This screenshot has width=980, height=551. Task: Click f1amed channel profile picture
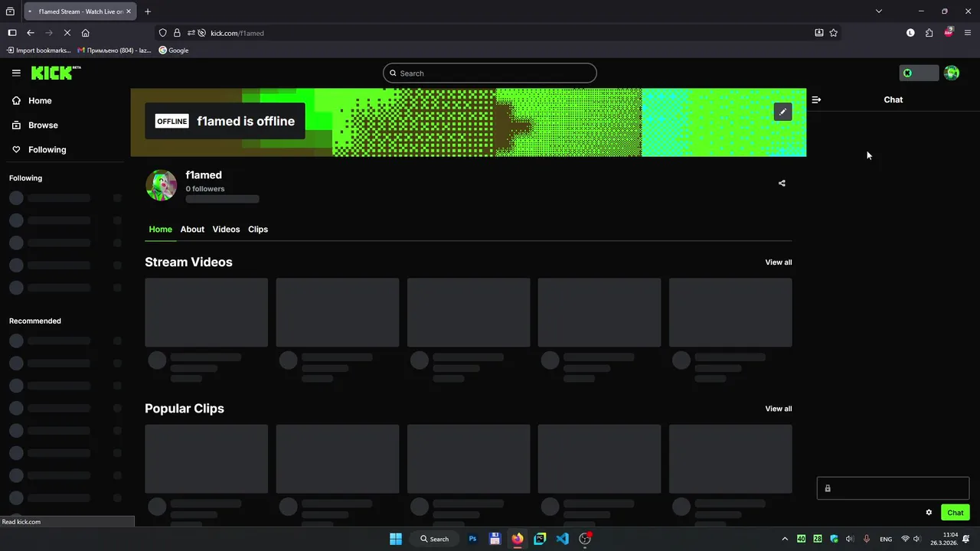click(x=162, y=185)
